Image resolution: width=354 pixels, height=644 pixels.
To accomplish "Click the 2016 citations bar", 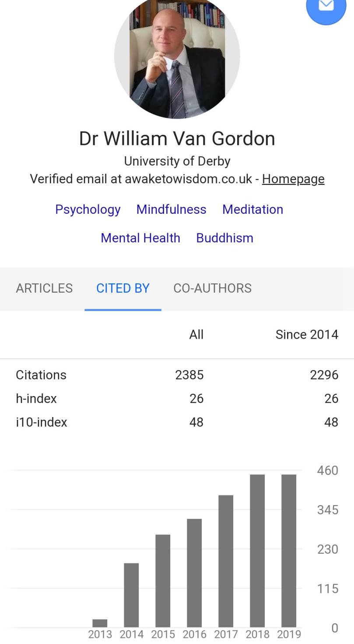I will [194, 573].
